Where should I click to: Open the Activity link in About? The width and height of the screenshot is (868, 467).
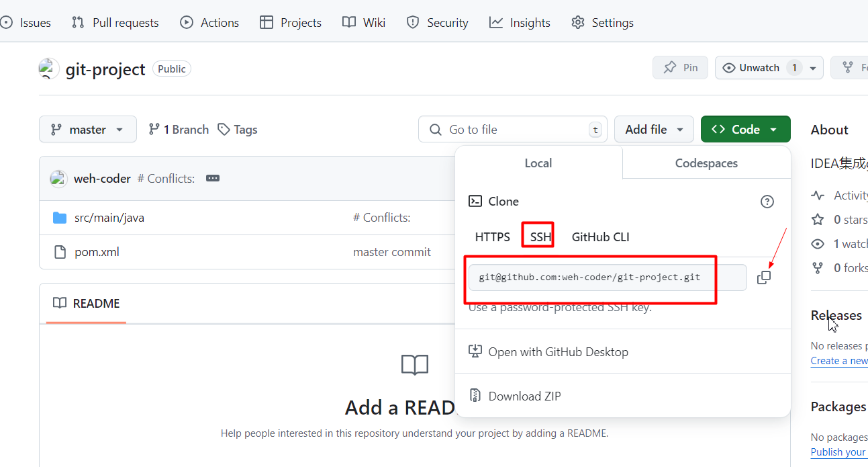point(840,196)
